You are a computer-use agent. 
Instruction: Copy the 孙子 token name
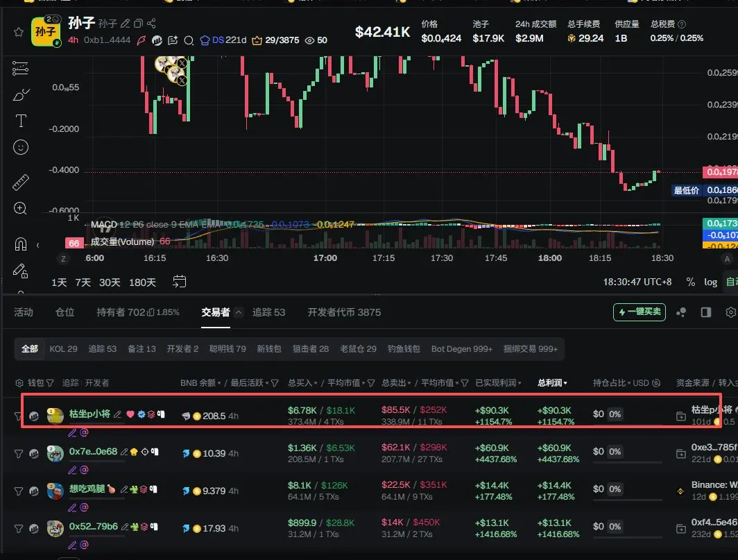click(139, 24)
